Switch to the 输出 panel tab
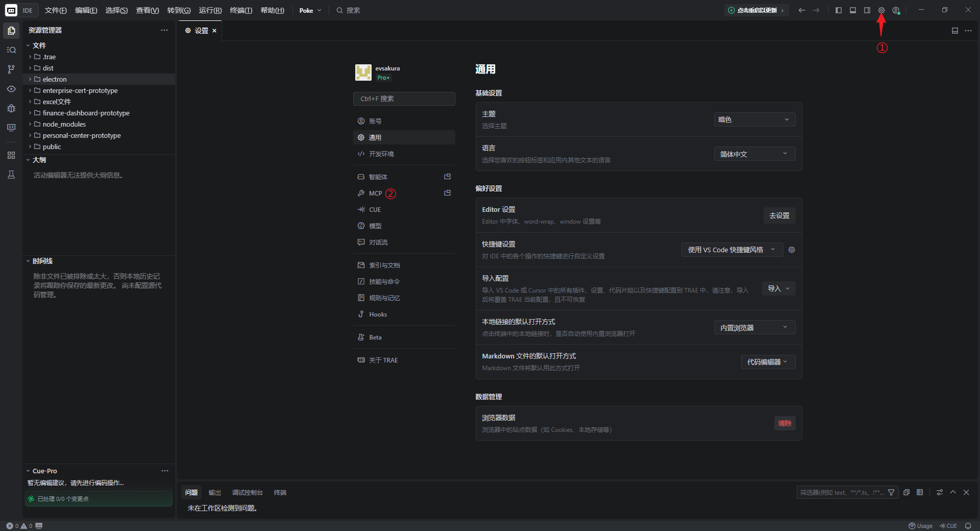This screenshot has width=980, height=531. pyautogui.click(x=215, y=493)
